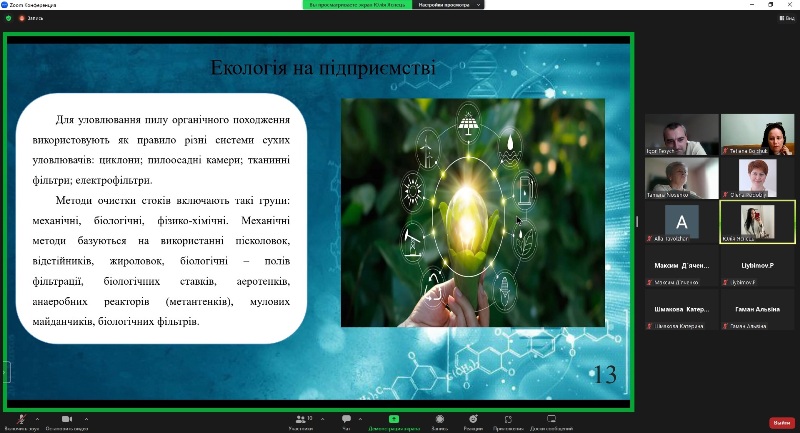Click the slide title Екологія на підприємстві
800x433 pixels.
click(323, 67)
